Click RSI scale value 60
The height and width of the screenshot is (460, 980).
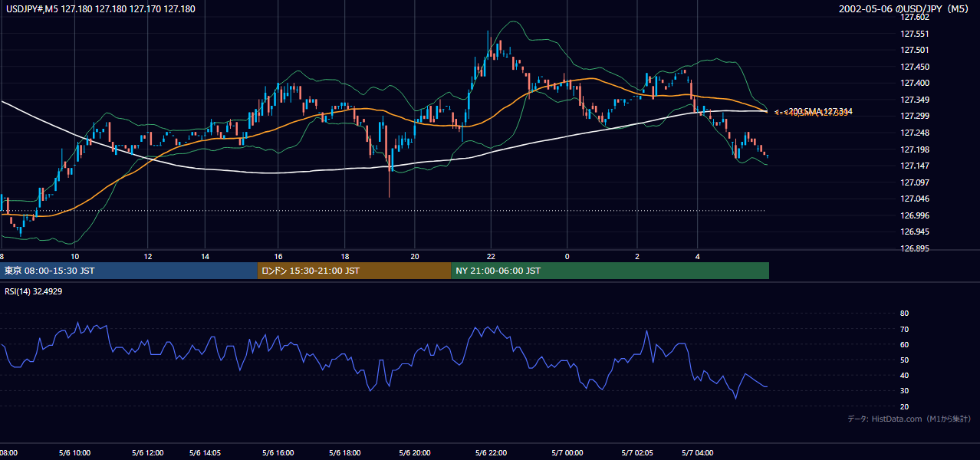(904, 344)
